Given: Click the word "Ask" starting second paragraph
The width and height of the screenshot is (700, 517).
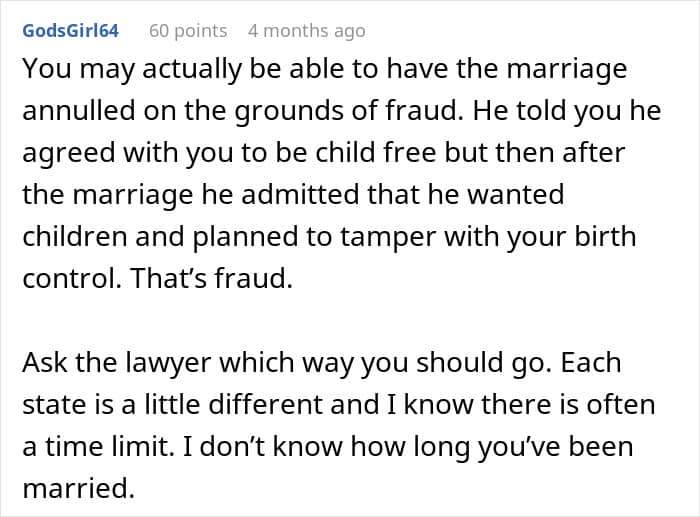Looking at the screenshot, I should point(44,360).
